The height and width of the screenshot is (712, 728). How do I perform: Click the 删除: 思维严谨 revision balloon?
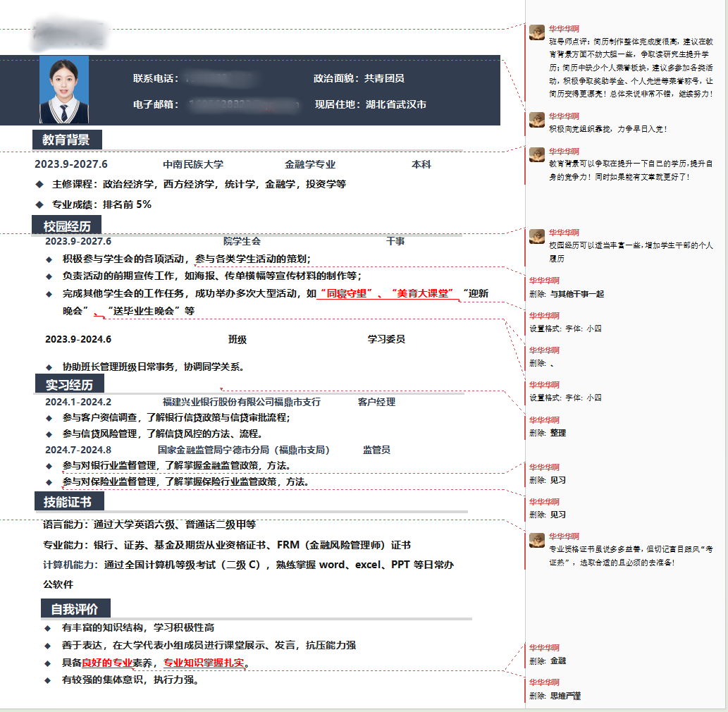coord(565,696)
